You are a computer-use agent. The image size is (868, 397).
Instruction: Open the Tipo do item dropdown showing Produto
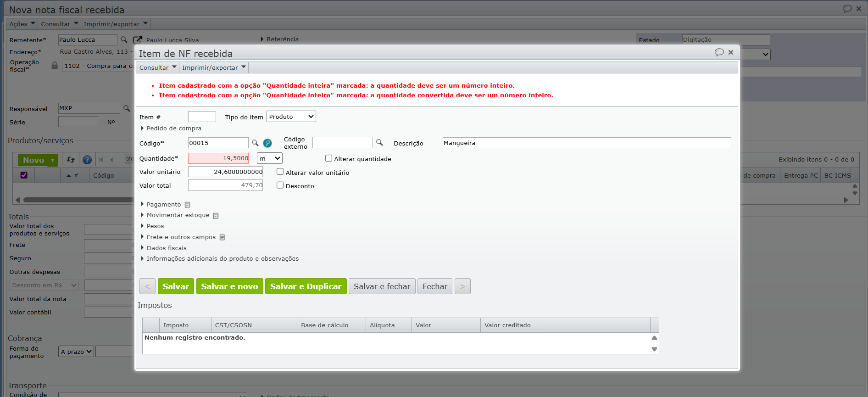(291, 117)
